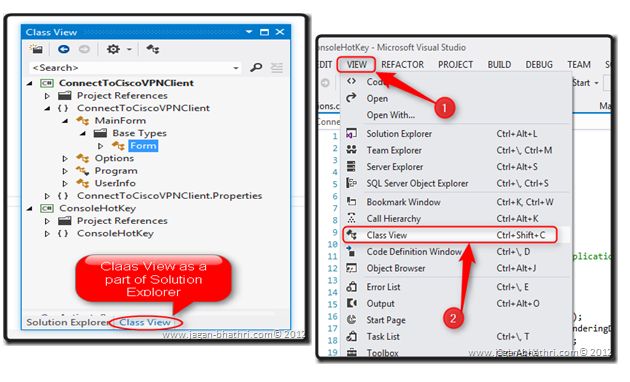Switch to the Solution Explorer tab

[68, 322]
